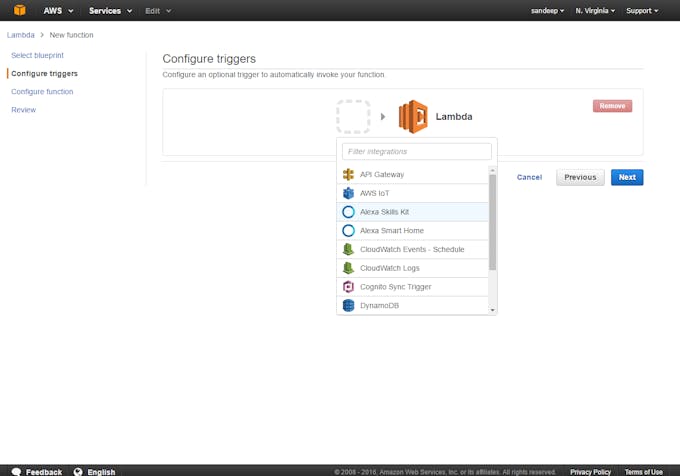Click the Filter integrations input field
This screenshot has height=476, width=680.
[417, 151]
